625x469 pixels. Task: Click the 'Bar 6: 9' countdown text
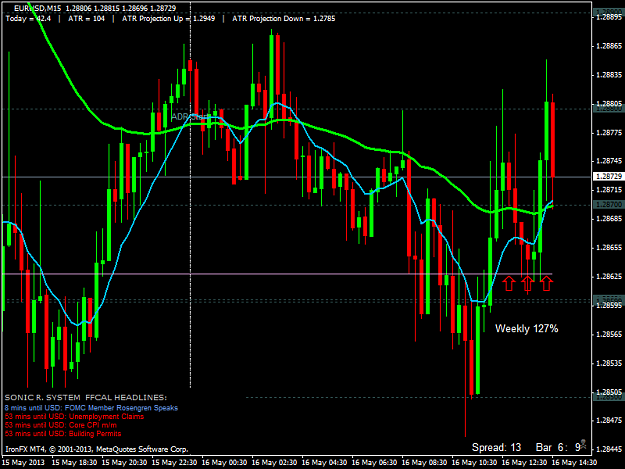click(558, 447)
